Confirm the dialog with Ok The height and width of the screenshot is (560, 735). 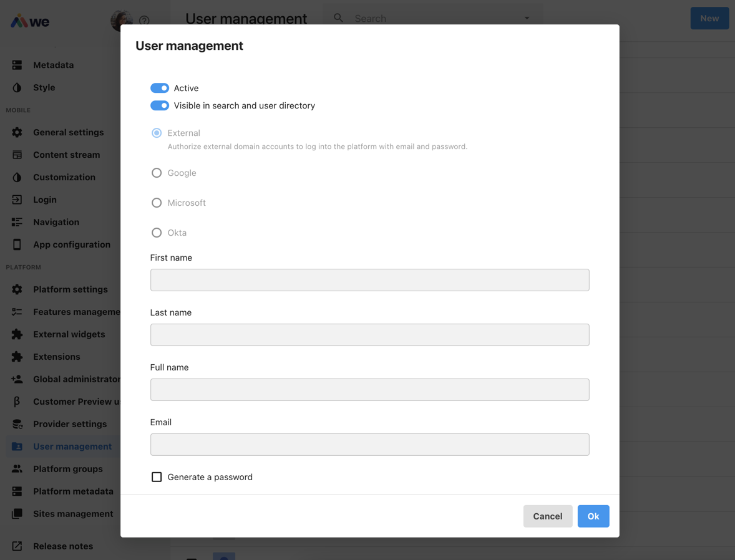593,516
